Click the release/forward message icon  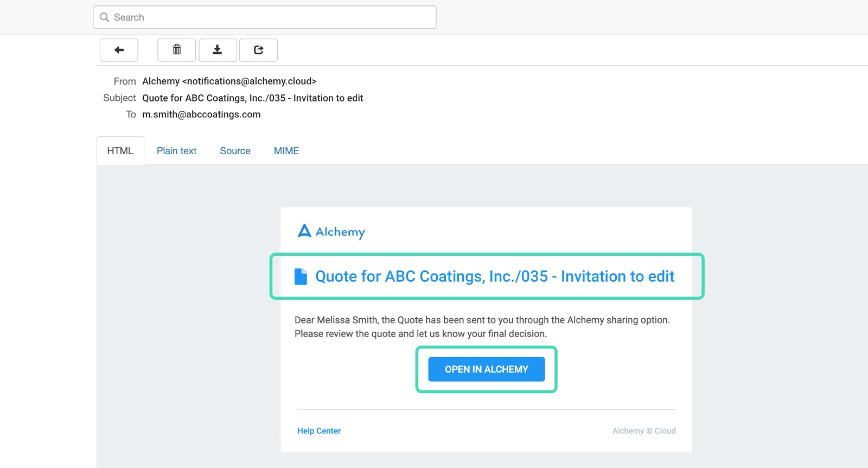pos(259,50)
